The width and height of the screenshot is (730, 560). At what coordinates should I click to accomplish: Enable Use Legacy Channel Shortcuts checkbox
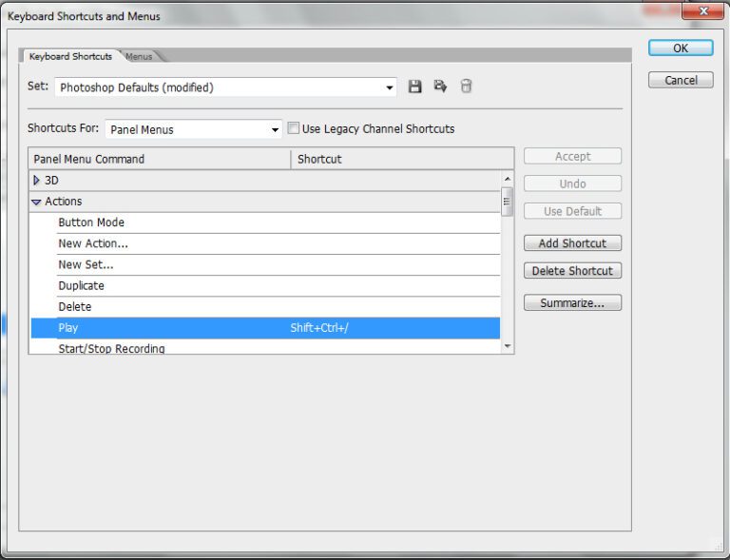(294, 128)
